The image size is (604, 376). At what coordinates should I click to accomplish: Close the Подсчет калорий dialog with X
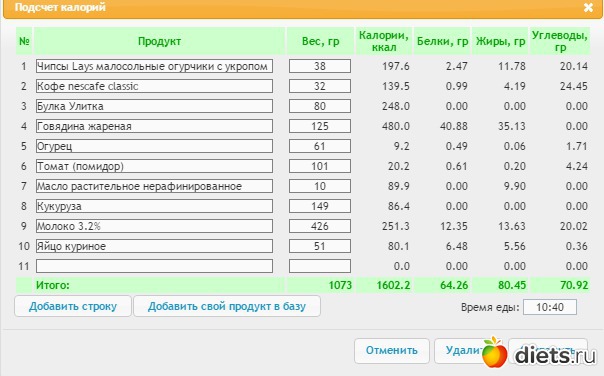[x=588, y=7]
